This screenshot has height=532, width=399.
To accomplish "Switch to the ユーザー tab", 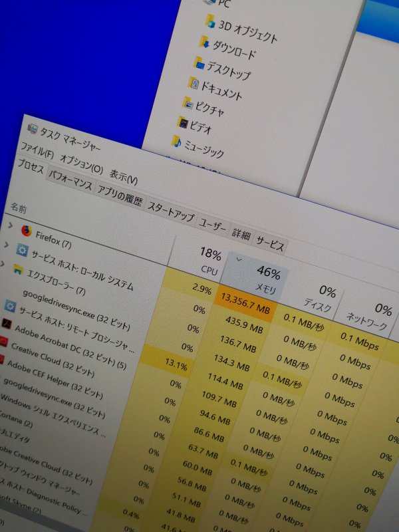I will [212, 225].
